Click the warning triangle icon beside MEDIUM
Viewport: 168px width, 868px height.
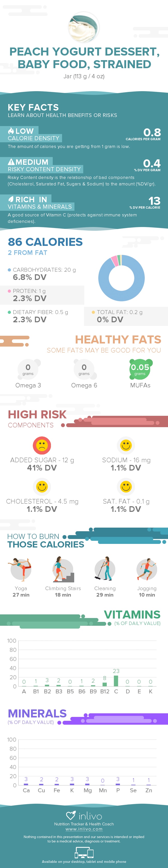pos(11,162)
